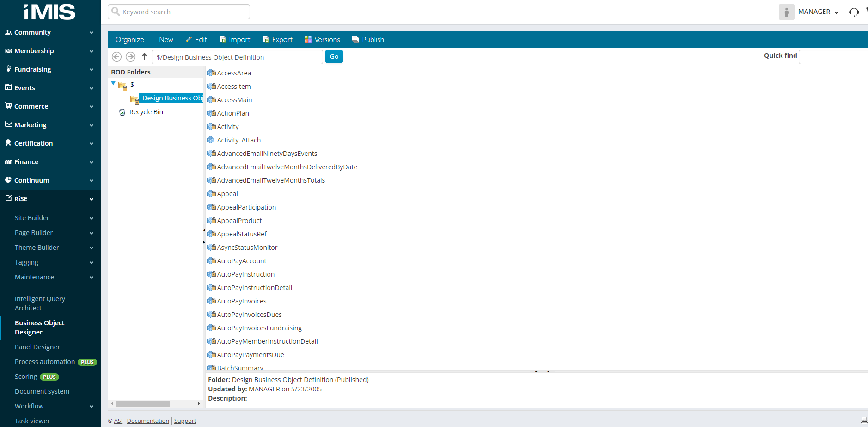Image resolution: width=868 pixels, height=427 pixels.
Task: Expand the Community navigation section
Action: [91, 32]
